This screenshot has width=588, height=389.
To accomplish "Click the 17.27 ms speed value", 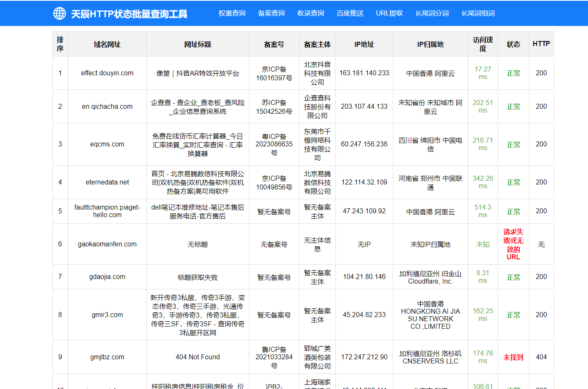I will [x=483, y=73].
